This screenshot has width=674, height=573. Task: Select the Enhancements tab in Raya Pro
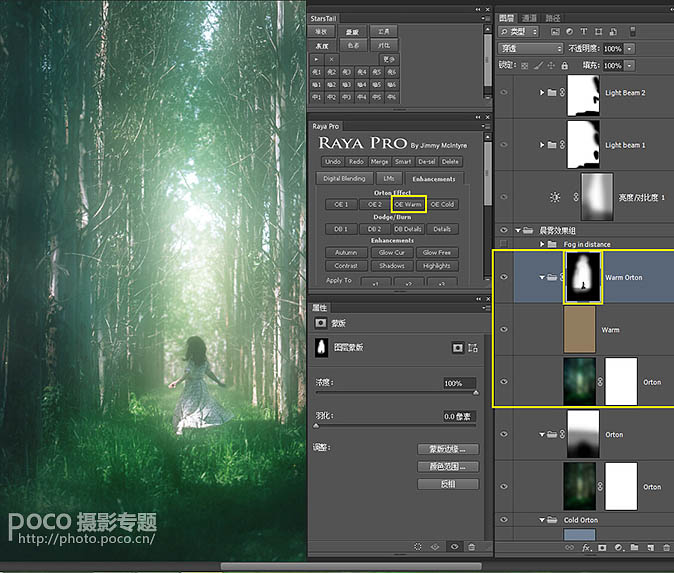[x=434, y=179]
